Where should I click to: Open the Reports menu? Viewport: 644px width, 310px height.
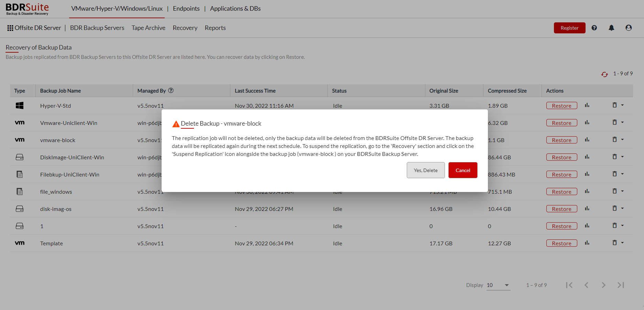(x=215, y=28)
